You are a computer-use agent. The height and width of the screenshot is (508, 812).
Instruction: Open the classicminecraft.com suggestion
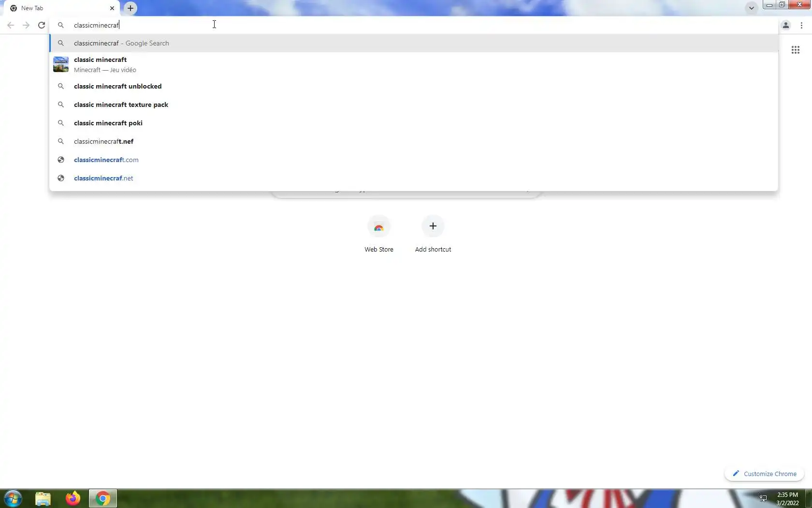[414, 160]
